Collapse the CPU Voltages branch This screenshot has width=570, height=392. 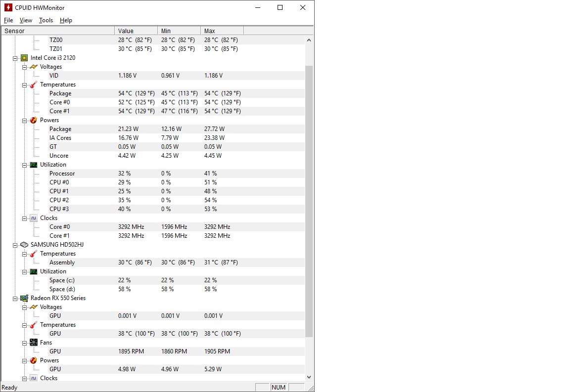[24, 67]
